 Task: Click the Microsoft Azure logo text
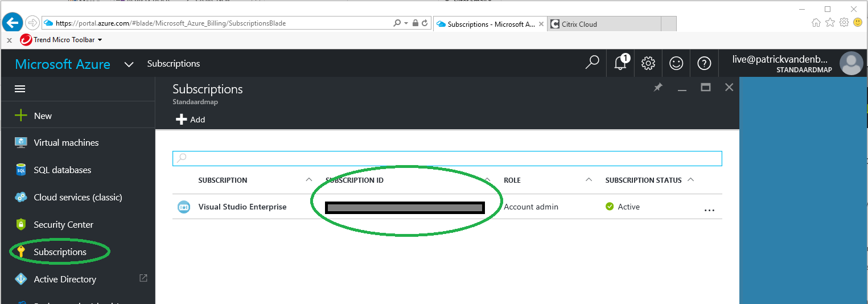[x=63, y=64]
